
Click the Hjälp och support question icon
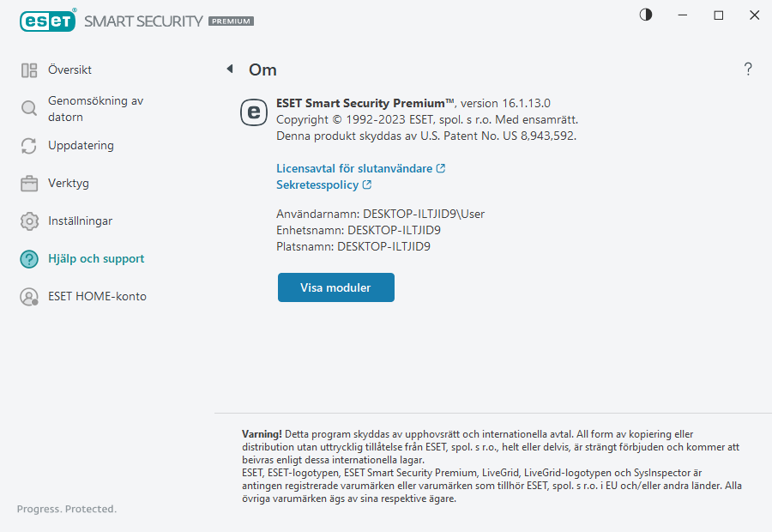point(29,259)
